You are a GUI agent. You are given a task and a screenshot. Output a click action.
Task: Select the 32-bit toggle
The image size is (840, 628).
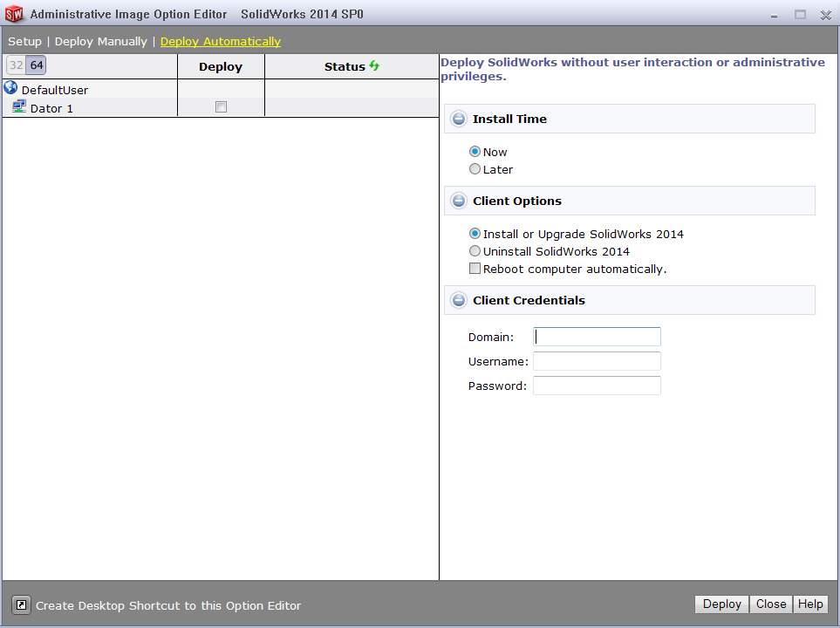(x=16, y=65)
